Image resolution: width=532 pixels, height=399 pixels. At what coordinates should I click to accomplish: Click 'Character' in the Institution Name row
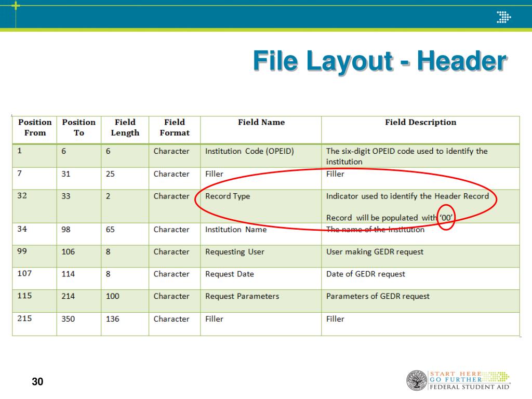[x=171, y=230]
